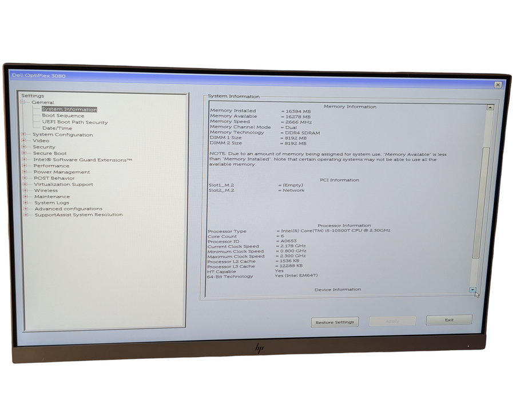Expand the Virtualization Support node

click(x=25, y=184)
